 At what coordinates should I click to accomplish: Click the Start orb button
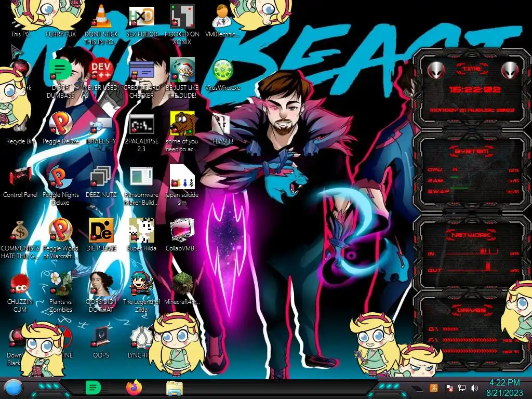coord(14,388)
